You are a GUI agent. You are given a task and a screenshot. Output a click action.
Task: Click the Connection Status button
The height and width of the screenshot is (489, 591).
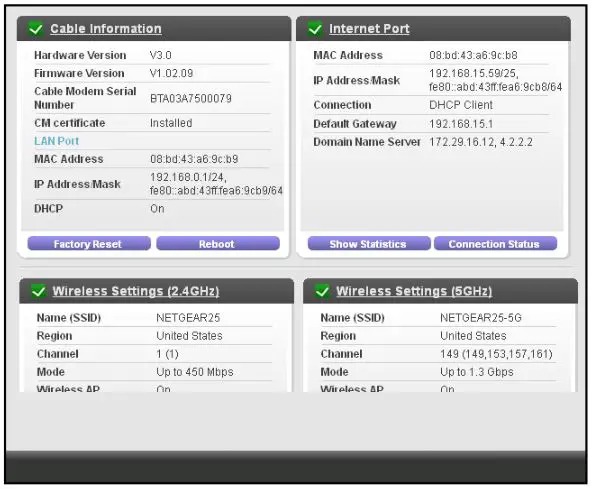pyautogui.click(x=495, y=244)
